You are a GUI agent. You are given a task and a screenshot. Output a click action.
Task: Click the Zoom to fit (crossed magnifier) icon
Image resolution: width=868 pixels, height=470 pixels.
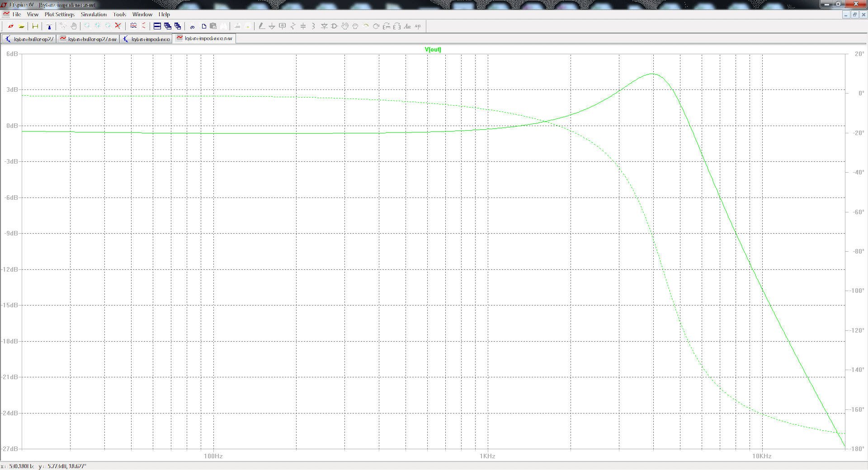[119, 26]
